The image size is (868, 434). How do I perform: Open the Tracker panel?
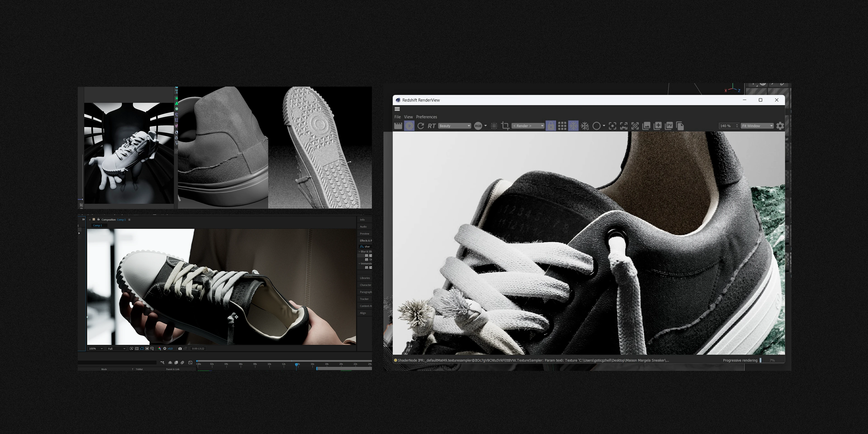click(364, 299)
